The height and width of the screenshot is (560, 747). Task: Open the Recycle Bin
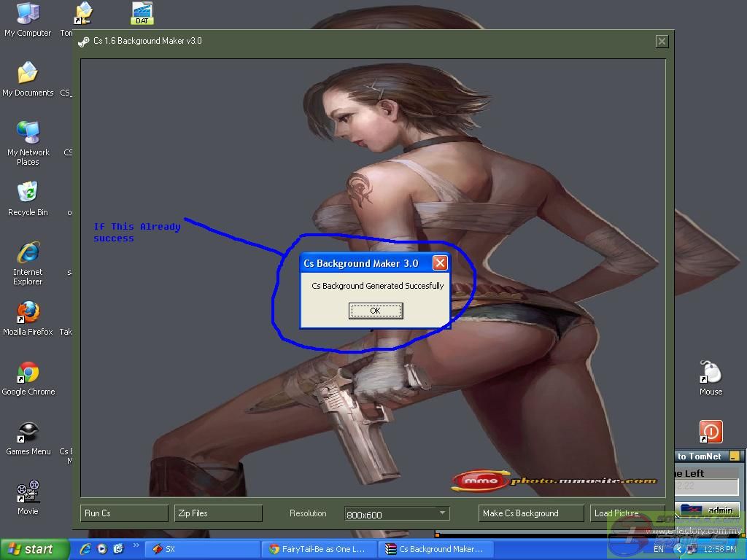tap(28, 194)
